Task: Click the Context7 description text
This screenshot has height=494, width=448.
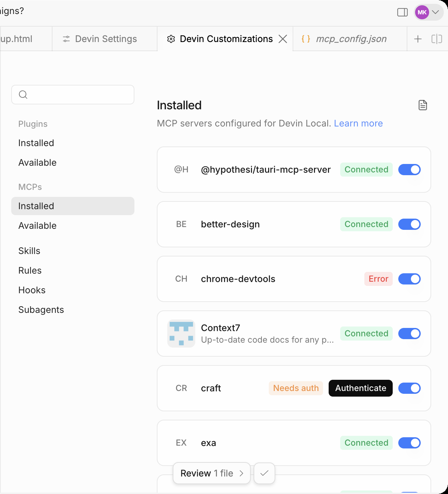Action: [267, 340]
